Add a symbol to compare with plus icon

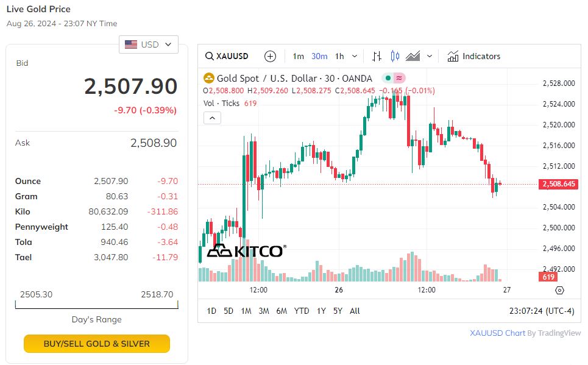point(270,56)
